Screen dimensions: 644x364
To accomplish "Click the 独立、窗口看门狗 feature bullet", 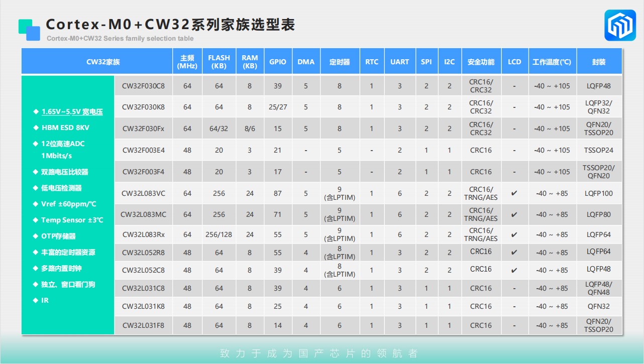I will pyautogui.click(x=64, y=284).
